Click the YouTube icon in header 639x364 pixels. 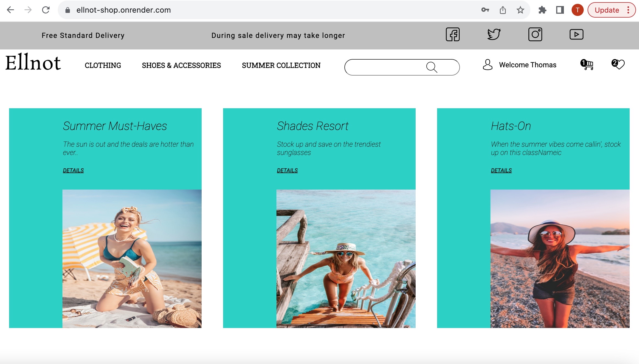pyautogui.click(x=576, y=34)
